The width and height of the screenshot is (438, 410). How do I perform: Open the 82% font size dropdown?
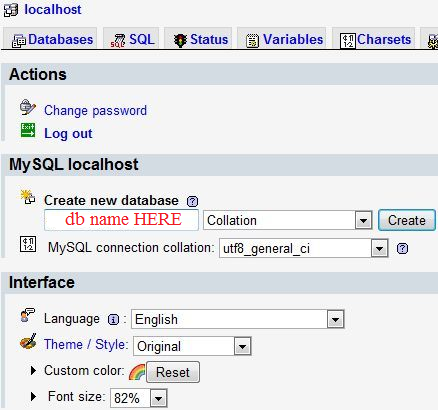(x=139, y=398)
